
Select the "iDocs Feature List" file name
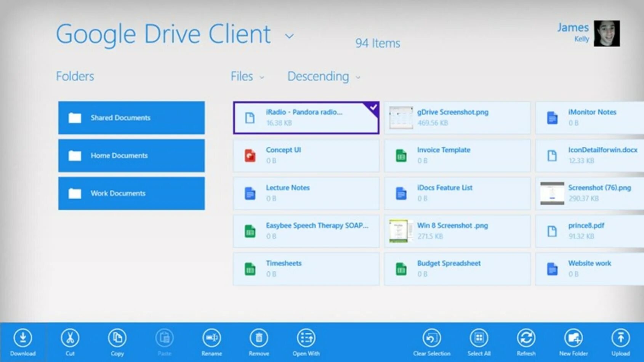click(x=445, y=187)
